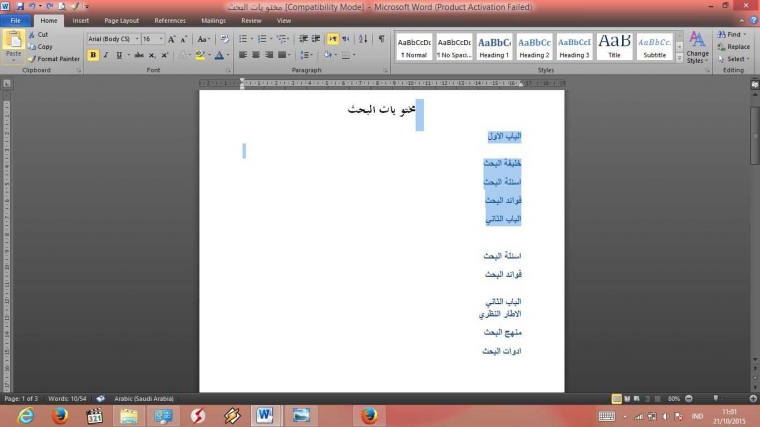Viewport: 760px width, 427px height.
Task: Click the Grow Font icon
Action: (172, 39)
